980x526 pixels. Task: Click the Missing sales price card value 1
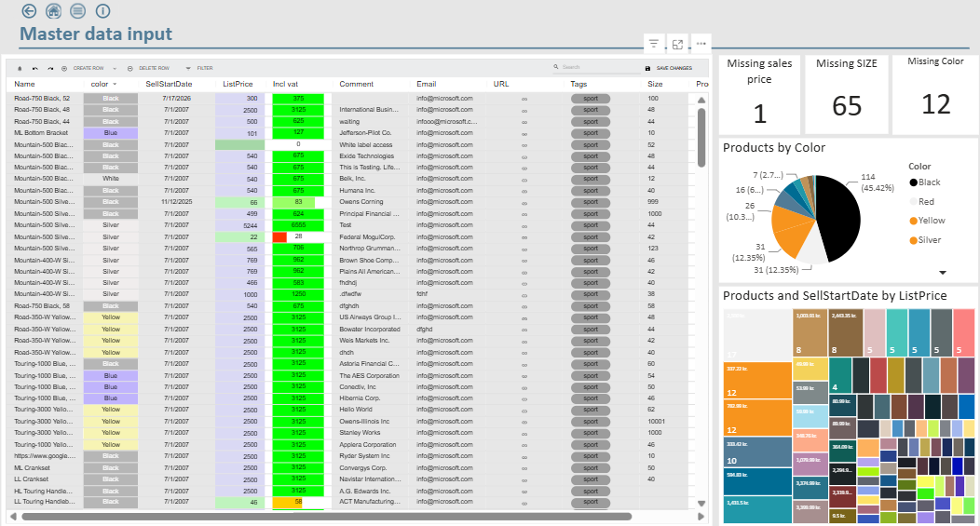click(759, 114)
